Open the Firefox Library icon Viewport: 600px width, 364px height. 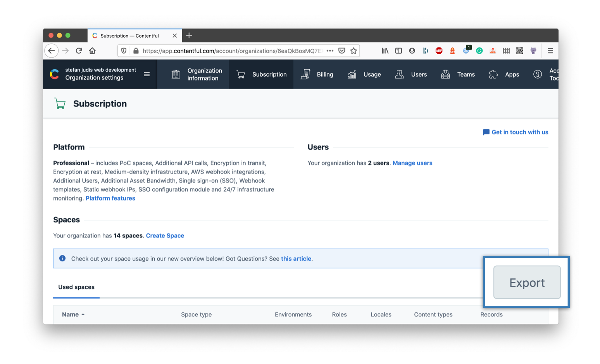[x=385, y=51]
